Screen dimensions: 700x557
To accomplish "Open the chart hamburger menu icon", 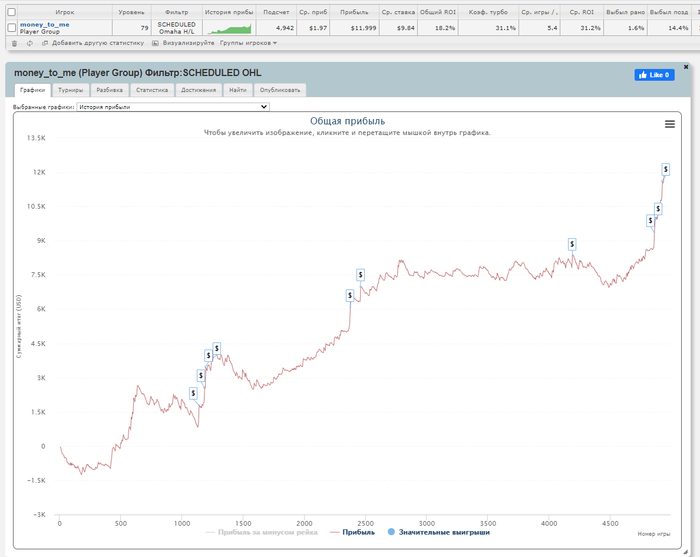I will [x=670, y=124].
